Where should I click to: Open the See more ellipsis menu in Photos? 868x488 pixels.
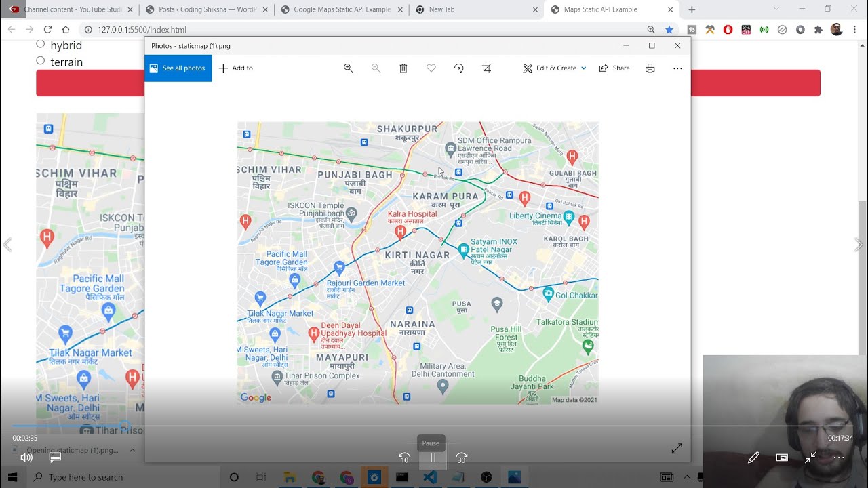coord(677,68)
